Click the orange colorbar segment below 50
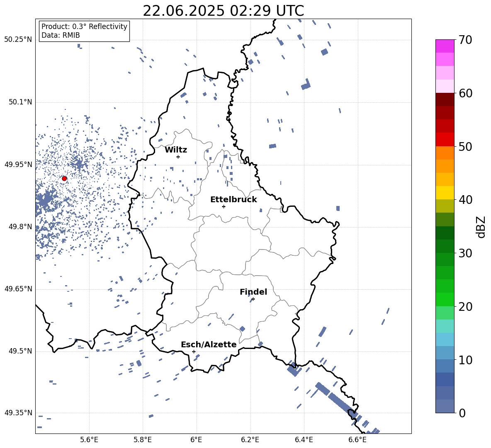Viewport: 491px width, 448px height. point(445,153)
